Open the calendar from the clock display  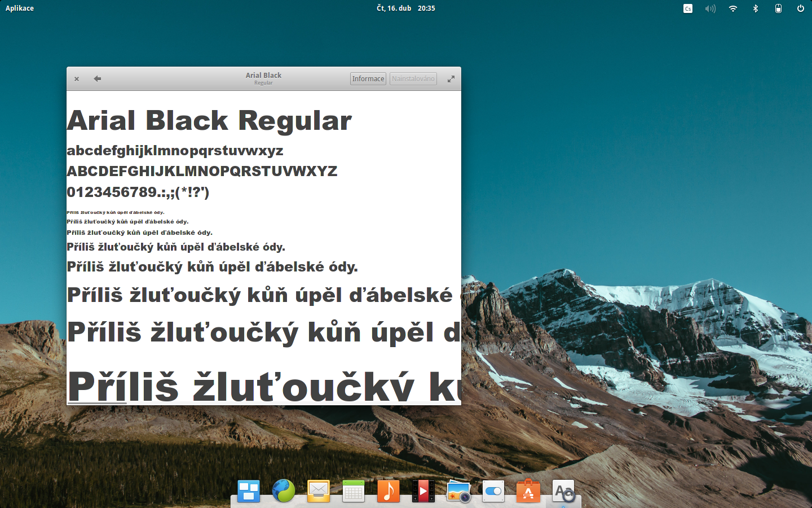(405, 8)
